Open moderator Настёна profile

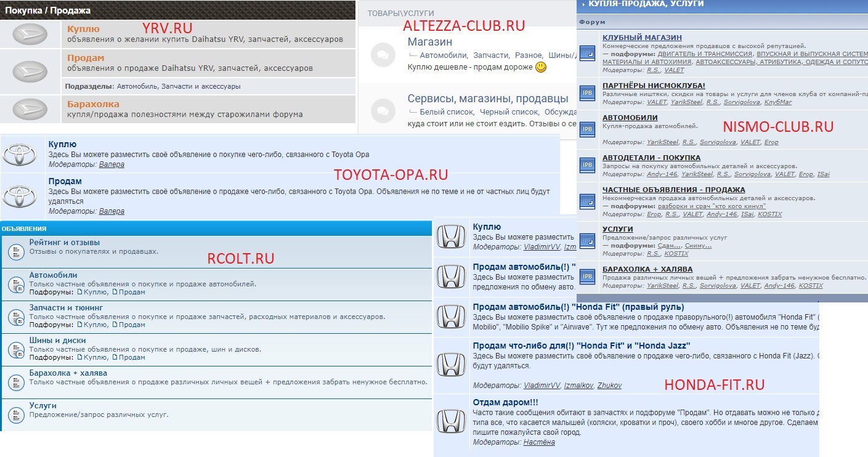(540, 442)
